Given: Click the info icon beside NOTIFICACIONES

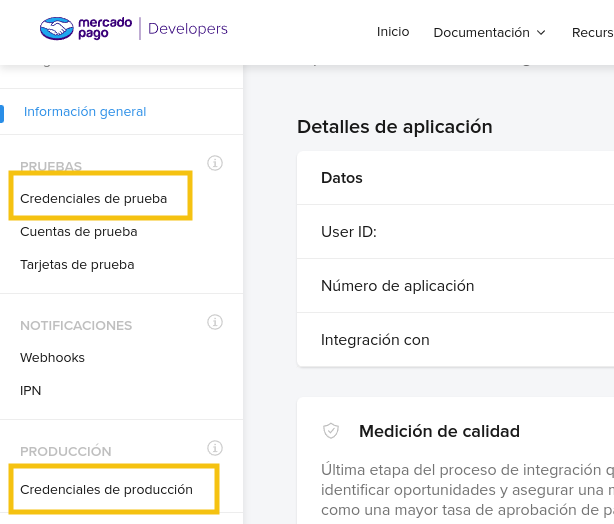Looking at the screenshot, I should tap(214, 322).
